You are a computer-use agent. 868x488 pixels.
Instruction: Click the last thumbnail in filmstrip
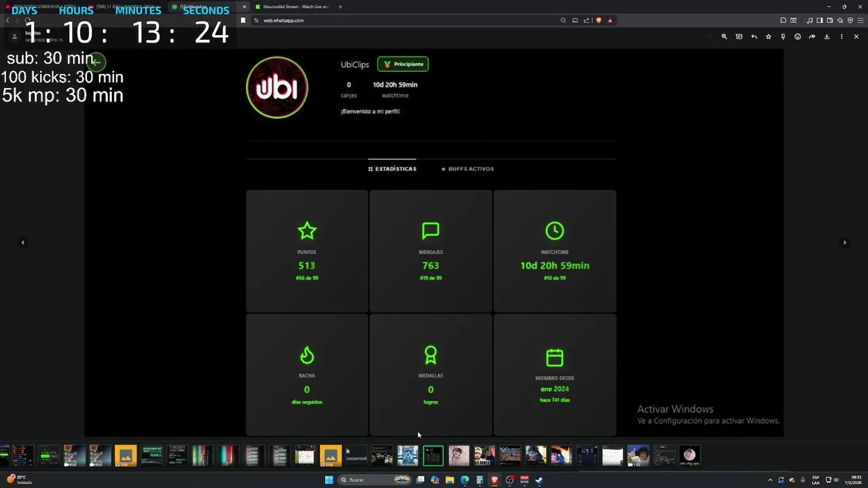[x=690, y=455]
